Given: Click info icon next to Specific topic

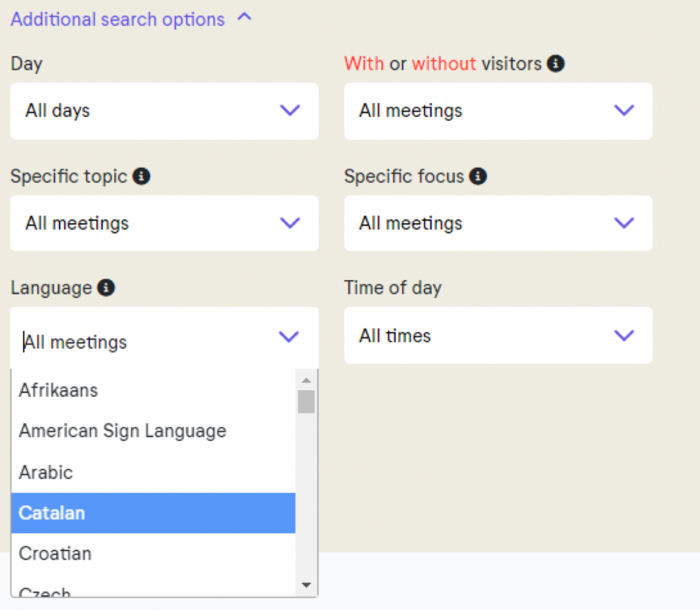Looking at the screenshot, I should coord(141,176).
